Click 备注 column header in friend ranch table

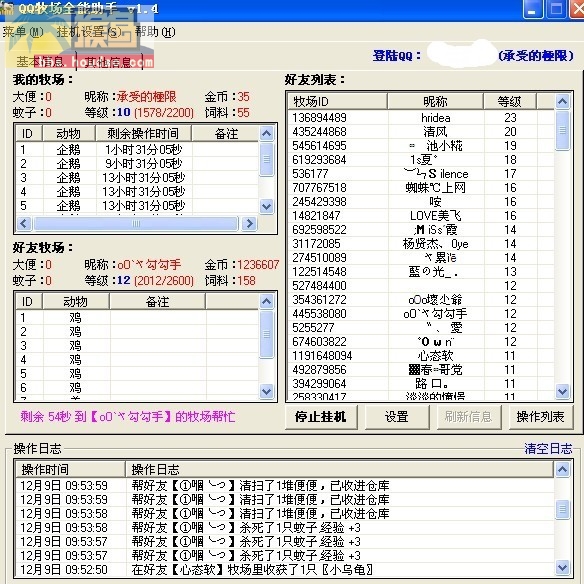[157, 301]
